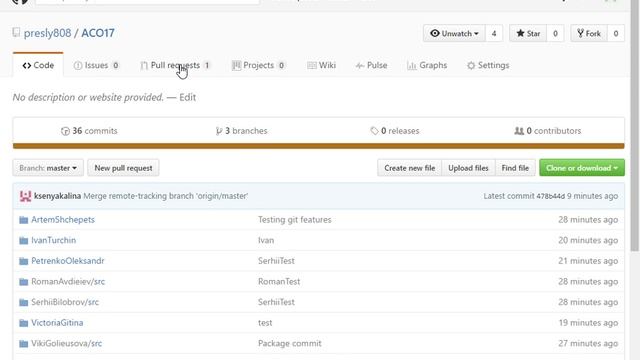Image resolution: width=640 pixels, height=360 pixels.
Task: Go to the Projects tab
Action: (x=258, y=65)
